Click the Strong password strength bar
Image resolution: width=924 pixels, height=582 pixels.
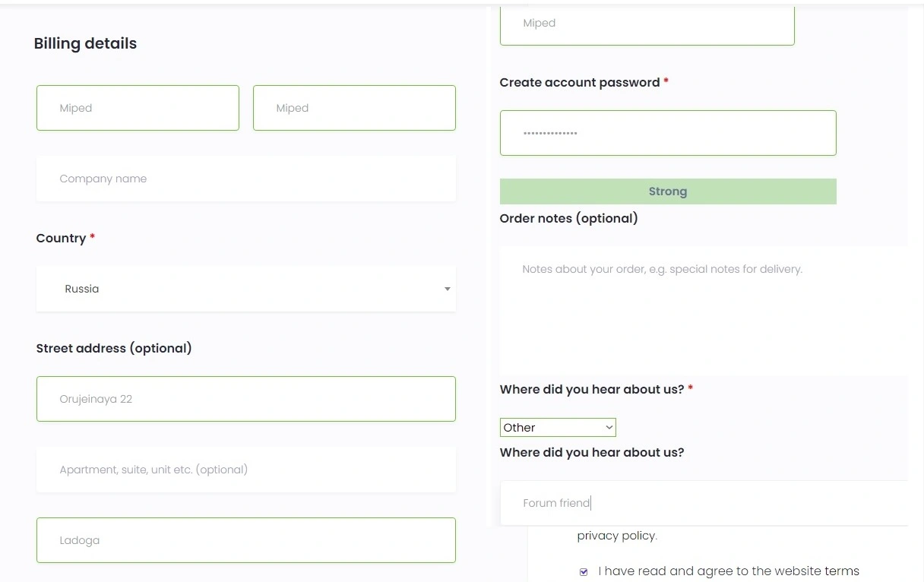(x=668, y=191)
